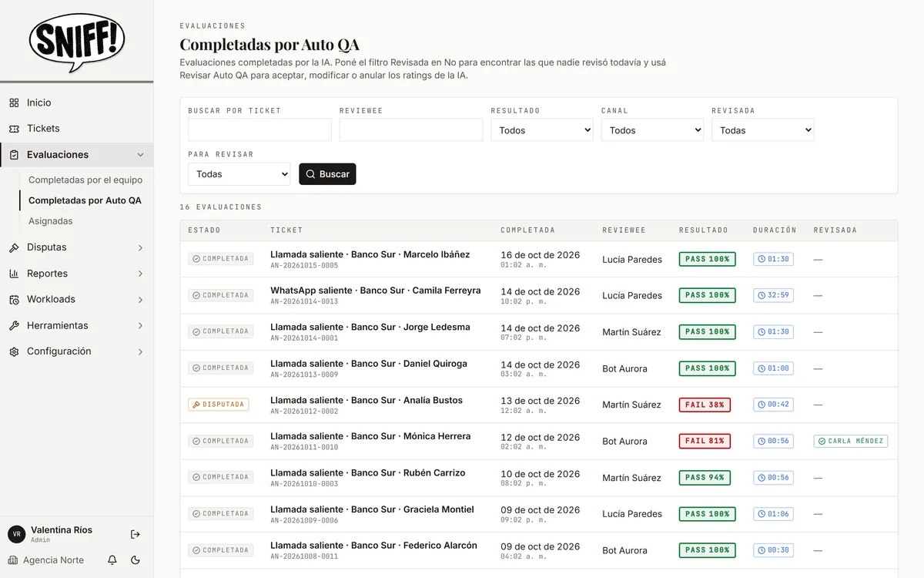This screenshot has height=578, width=924.
Task: Click the PASS 94% result badge
Action: [x=705, y=478]
